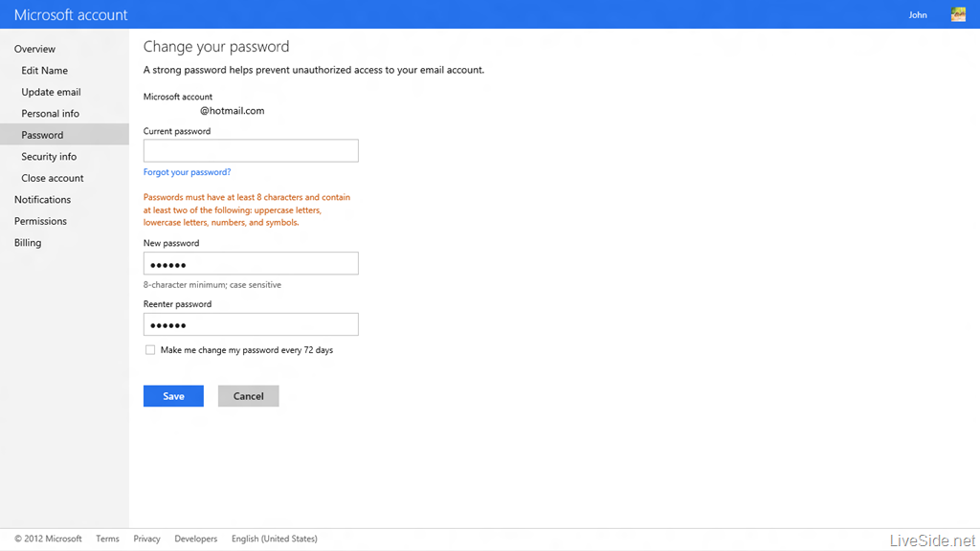The width and height of the screenshot is (980, 551).
Task: Go to Notifications settings
Action: click(x=42, y=200)
